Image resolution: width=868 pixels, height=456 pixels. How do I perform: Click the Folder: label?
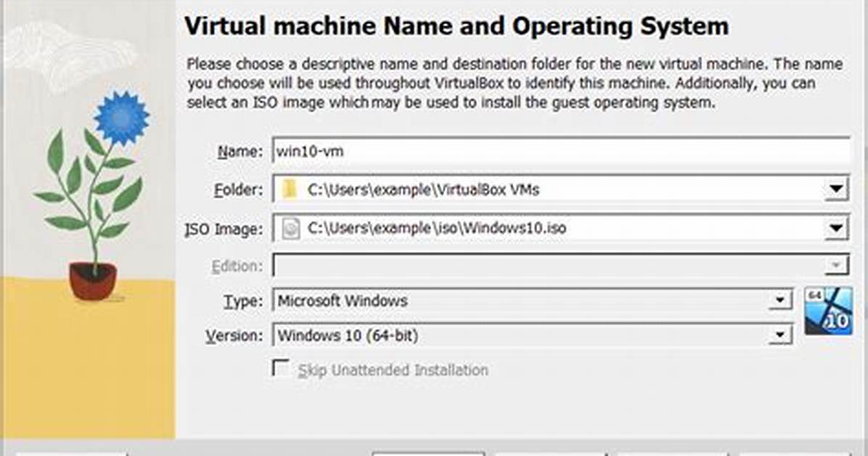pyautogui.click(x=239, y=190)
